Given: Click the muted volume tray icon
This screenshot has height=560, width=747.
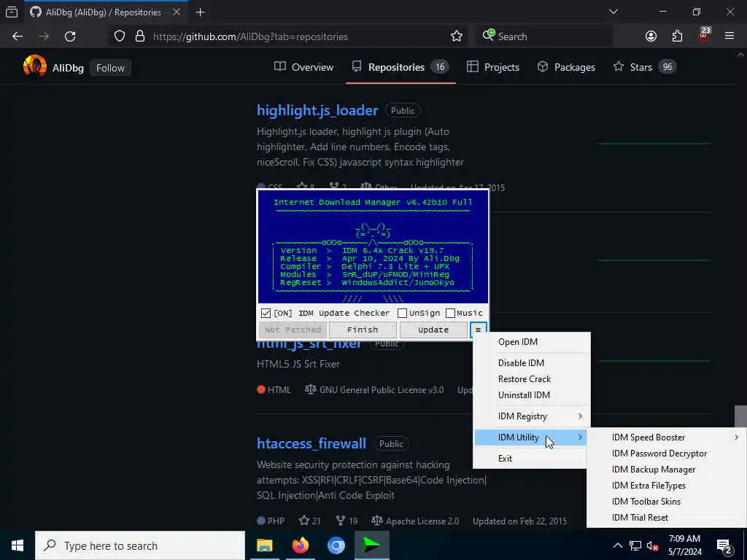Looking at the screenshot, I should click(652, 545).
